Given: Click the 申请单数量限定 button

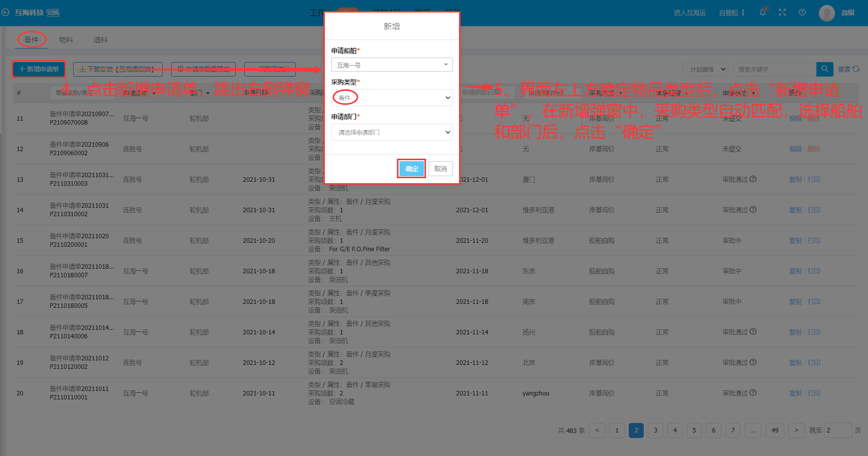Looking at the screenshot, I should [x=203, y=69].
